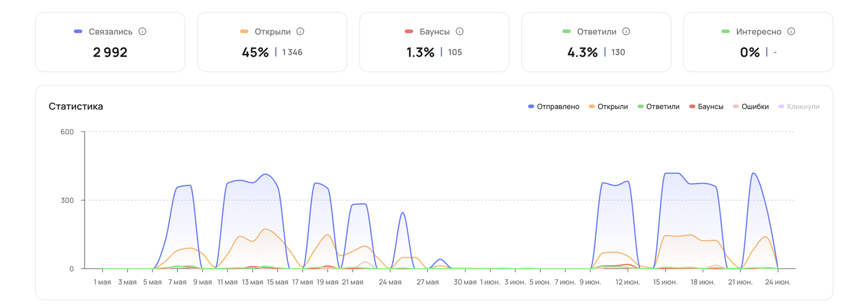868x308 pixels.
Task: Click the Статистика chart heading
Action: [x=76, y=106]
